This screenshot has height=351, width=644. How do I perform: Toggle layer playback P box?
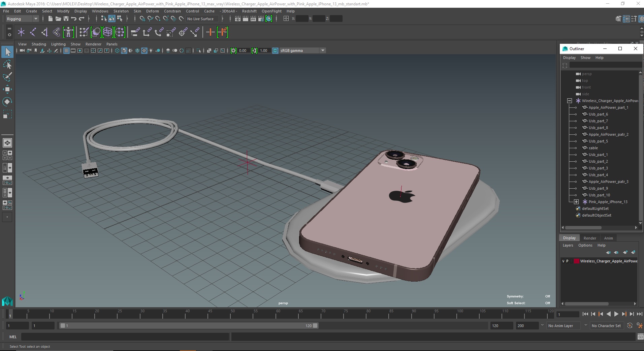pos(568,261)
